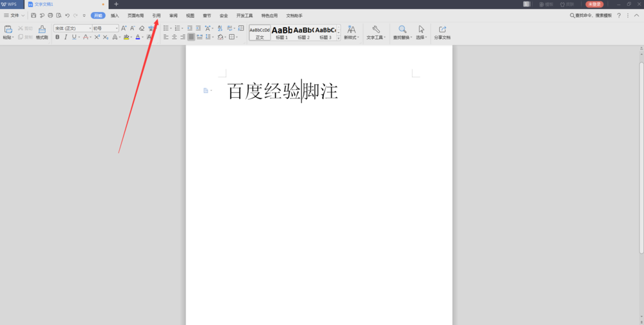Apply the 正文 body style
This screenshot has height=325, width=644.
coord(260,32)
